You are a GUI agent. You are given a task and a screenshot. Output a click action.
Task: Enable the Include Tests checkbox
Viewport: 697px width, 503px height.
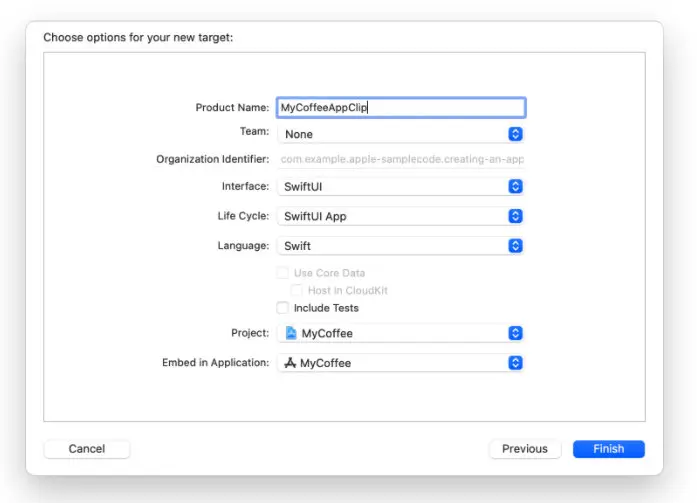pos(283,308)
